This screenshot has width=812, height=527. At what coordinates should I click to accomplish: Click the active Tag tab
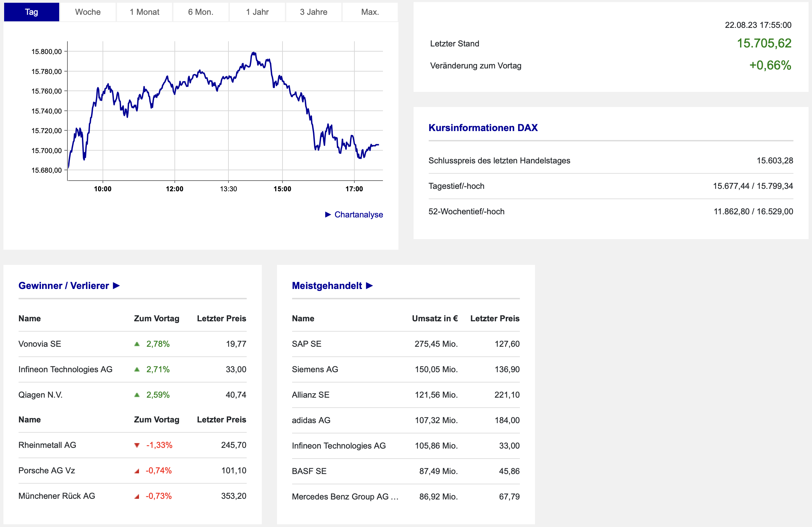[x=31, y=12]
